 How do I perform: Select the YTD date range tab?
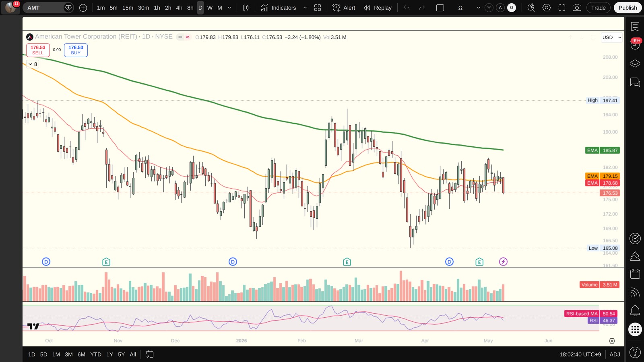click(96, 354)
